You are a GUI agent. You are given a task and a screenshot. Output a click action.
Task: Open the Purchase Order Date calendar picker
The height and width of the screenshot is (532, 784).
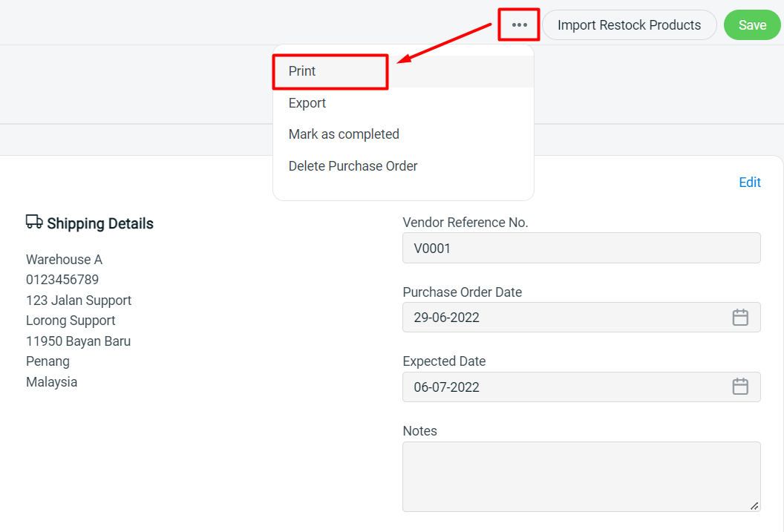(x=739, y=317)
